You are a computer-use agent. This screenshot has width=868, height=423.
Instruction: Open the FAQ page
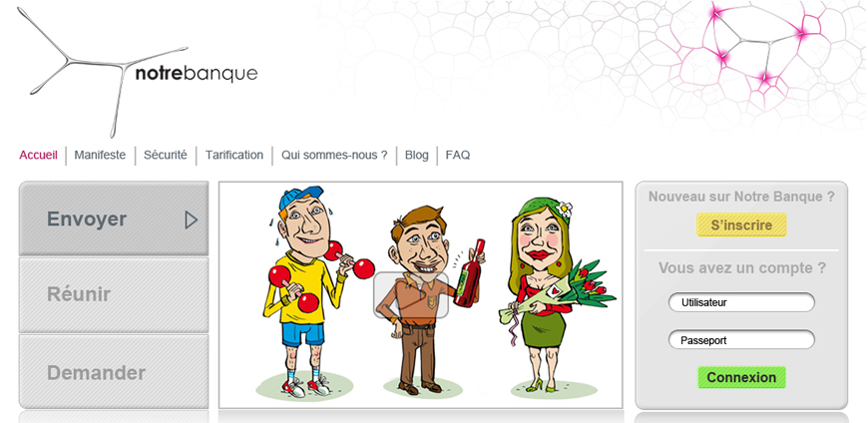(458, 155)
